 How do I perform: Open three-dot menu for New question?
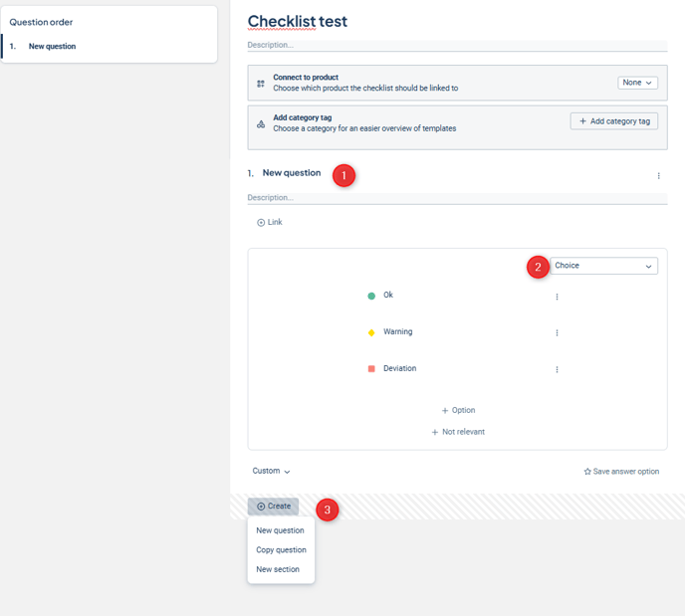(658, 176)
